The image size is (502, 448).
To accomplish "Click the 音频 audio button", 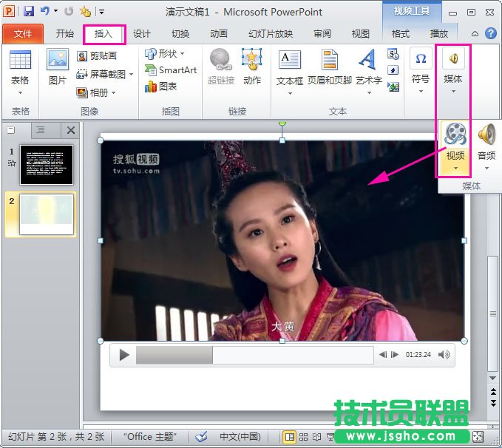I will tap(486, 141).
